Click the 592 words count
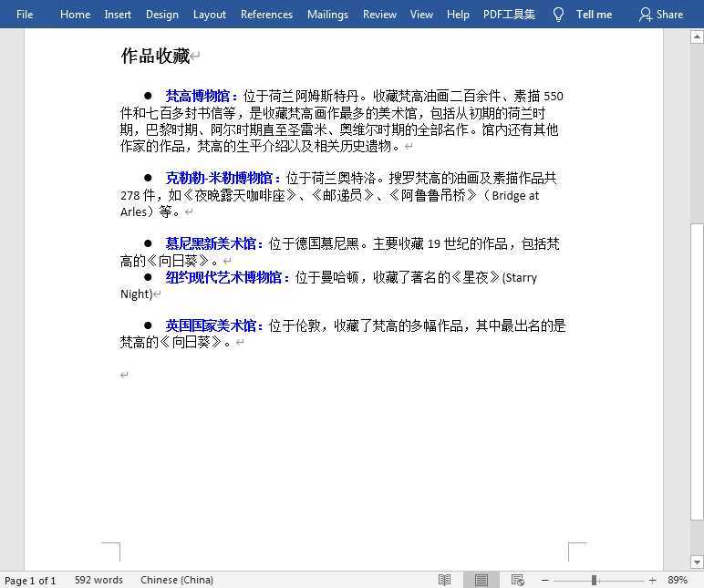This screenshot has height=588, width=704. click(98, 580)
